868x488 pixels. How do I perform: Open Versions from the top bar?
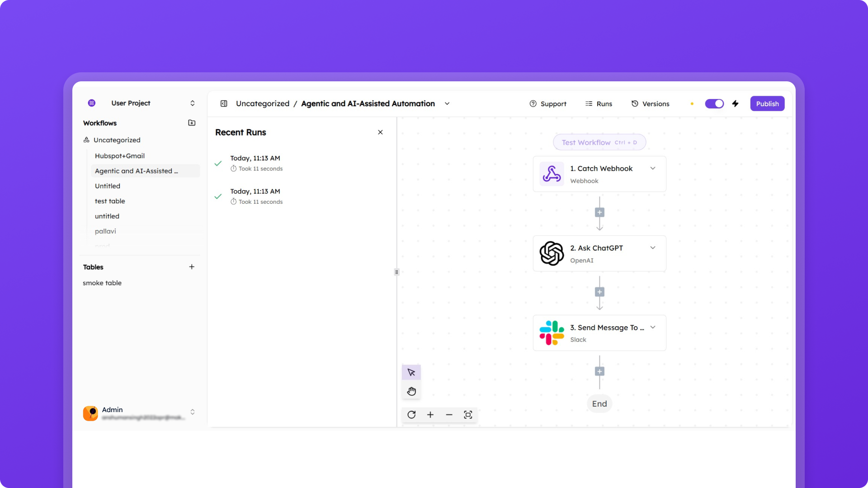click(650, 103)
